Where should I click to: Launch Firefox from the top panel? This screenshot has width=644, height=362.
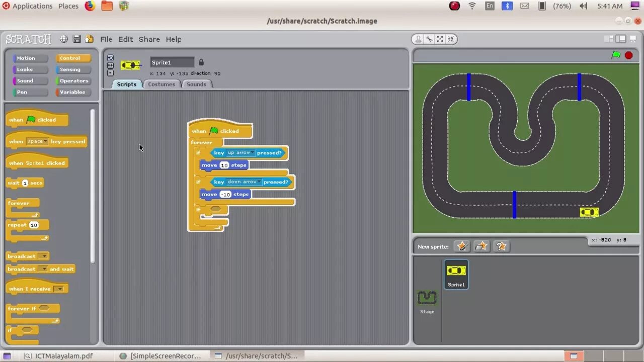point(90,6)
